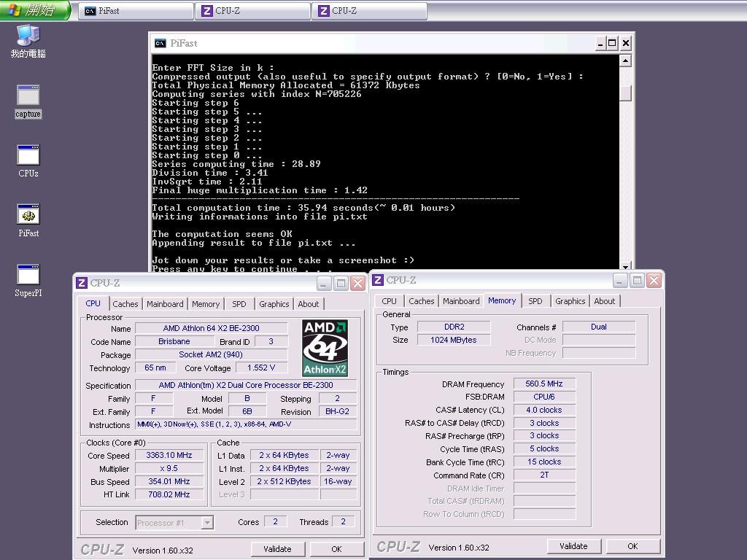Viewport: 747px width, 560px height.
Task: Open Mainboard tab in left CPU-Z window
Action: (165, 304)
